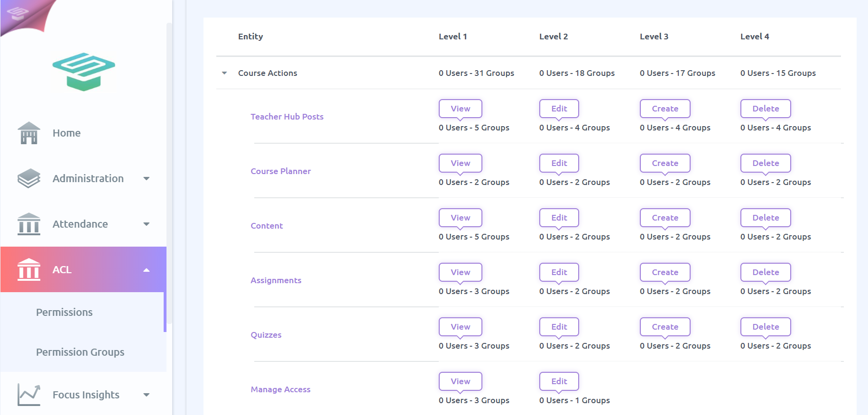This screenshot has width=868, height=415.
Task: Click Edit for Course Planner
Action: click(559, 163)
